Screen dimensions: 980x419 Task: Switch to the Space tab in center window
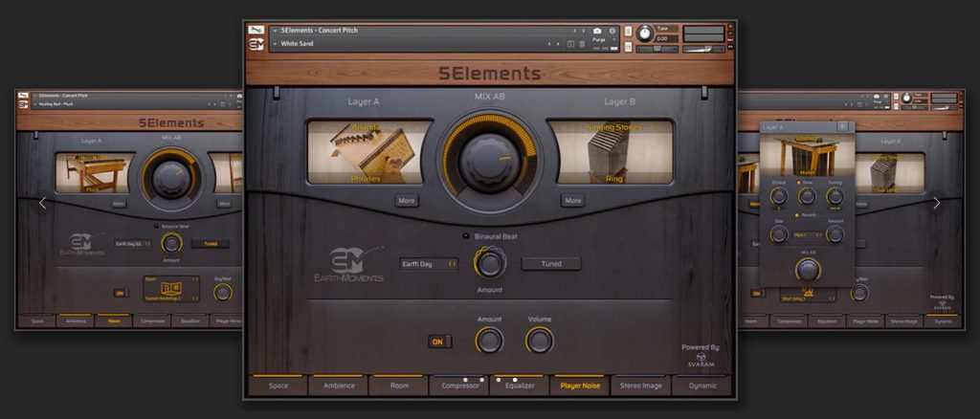pyautogui.click(x=278, y=386)
